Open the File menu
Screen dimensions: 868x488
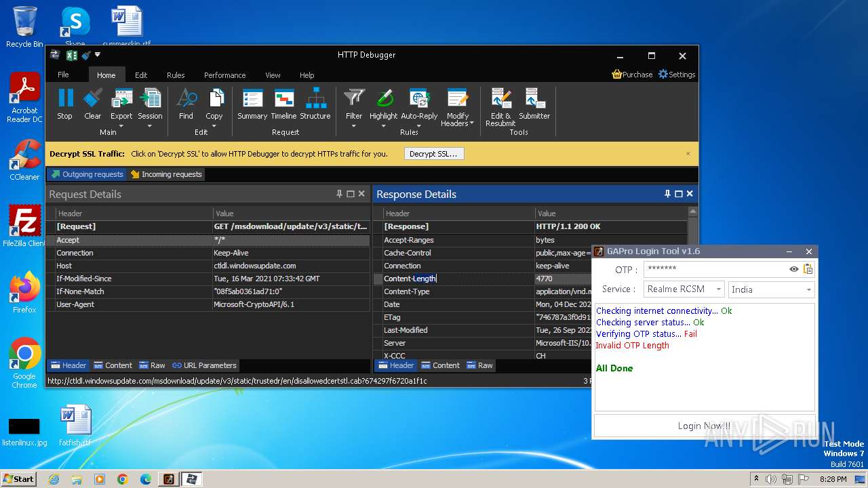coord(63,75)
